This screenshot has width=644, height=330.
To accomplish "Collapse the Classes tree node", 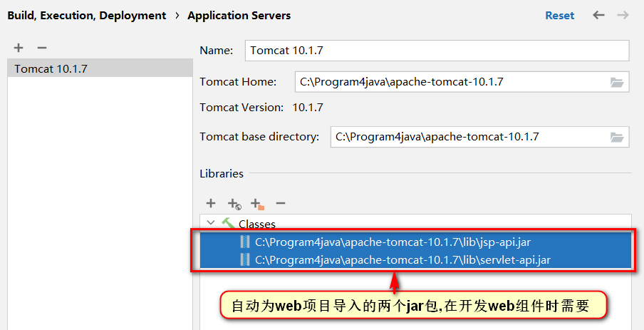I will 211,223.
